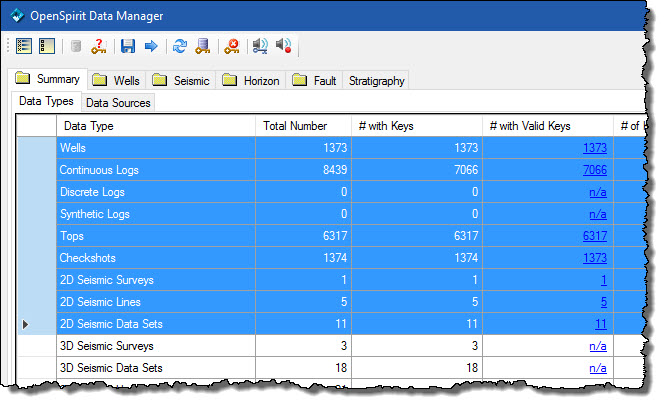This screenshot has height=404, width=665.
Task: Click the second list-view icon in toolbar
Action: coord(46,46)
